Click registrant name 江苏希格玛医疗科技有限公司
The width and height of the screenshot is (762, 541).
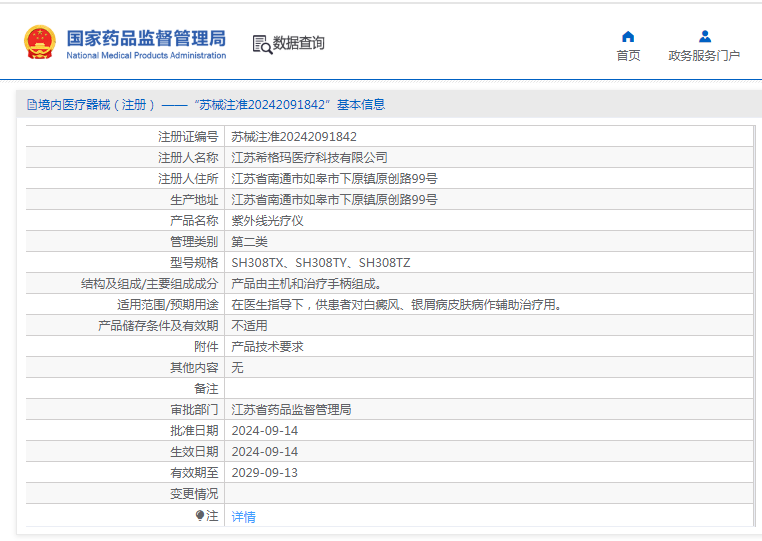coord(310,157)
